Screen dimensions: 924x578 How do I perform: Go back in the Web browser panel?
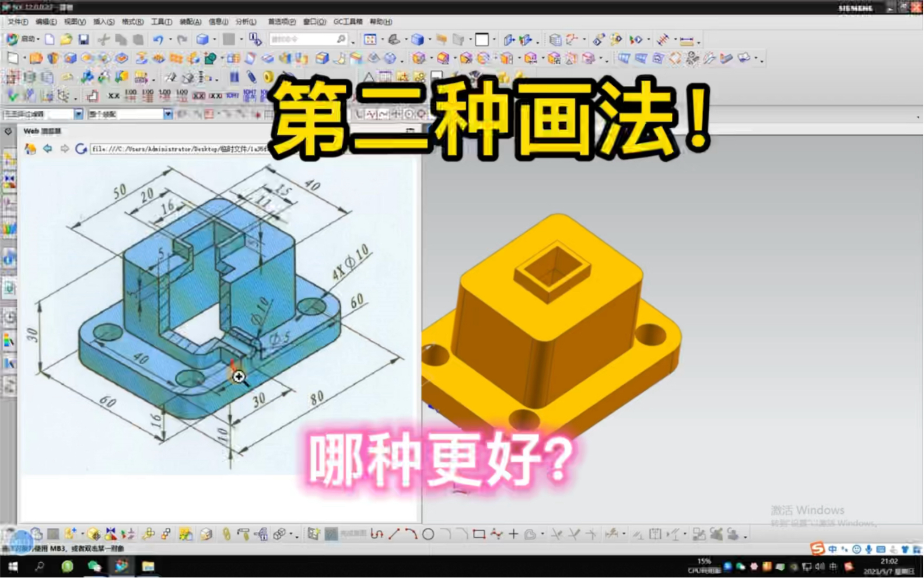(47, 149)
